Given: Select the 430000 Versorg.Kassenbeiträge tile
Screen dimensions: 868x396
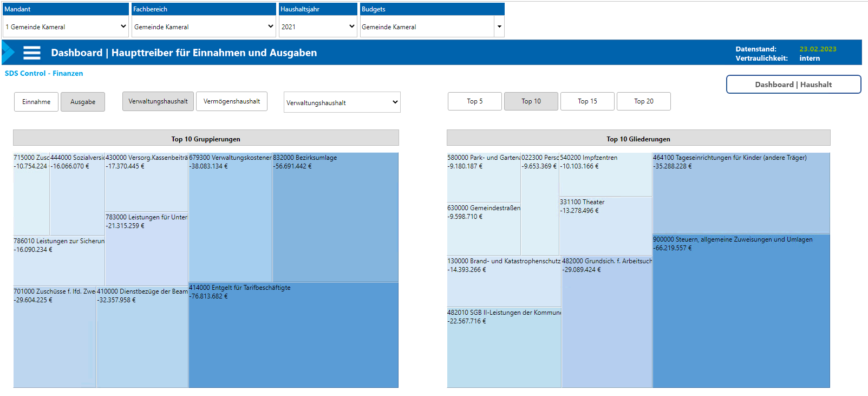Looking at the screenshot, I should tap(146, 182).
